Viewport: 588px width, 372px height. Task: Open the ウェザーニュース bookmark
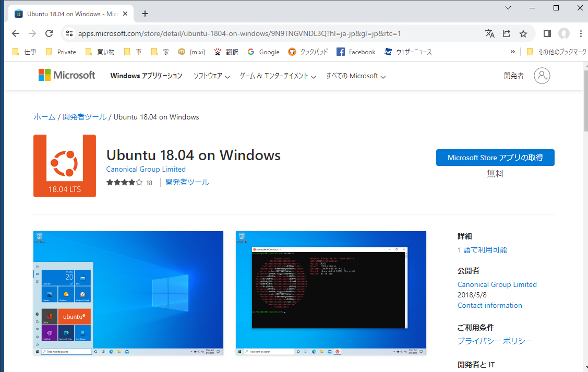pos(408,52)
